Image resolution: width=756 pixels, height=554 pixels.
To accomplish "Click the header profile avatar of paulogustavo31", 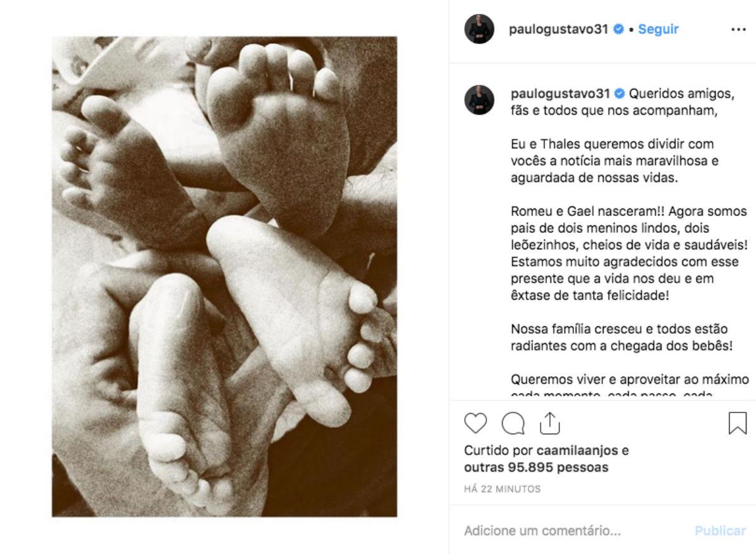I will [x=479, y=29].
